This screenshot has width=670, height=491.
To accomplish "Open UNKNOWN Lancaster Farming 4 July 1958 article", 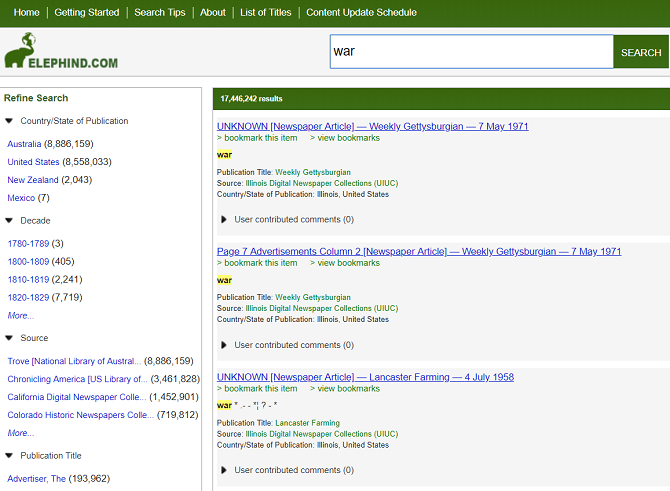I will point(365,377).
